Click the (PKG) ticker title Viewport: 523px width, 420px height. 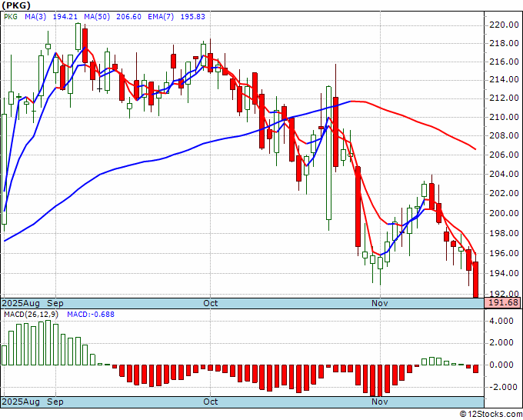15,5
